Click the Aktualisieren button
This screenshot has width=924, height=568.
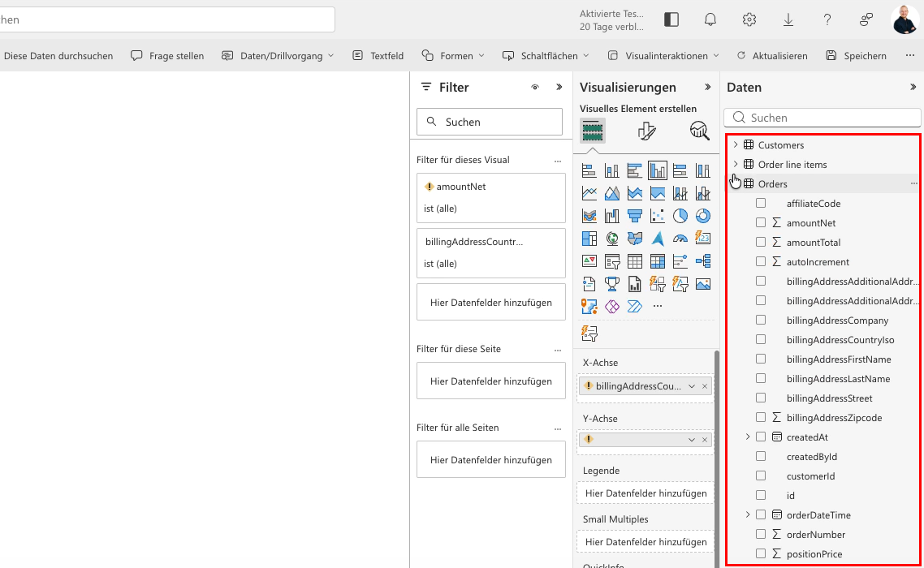coord(772,55)
